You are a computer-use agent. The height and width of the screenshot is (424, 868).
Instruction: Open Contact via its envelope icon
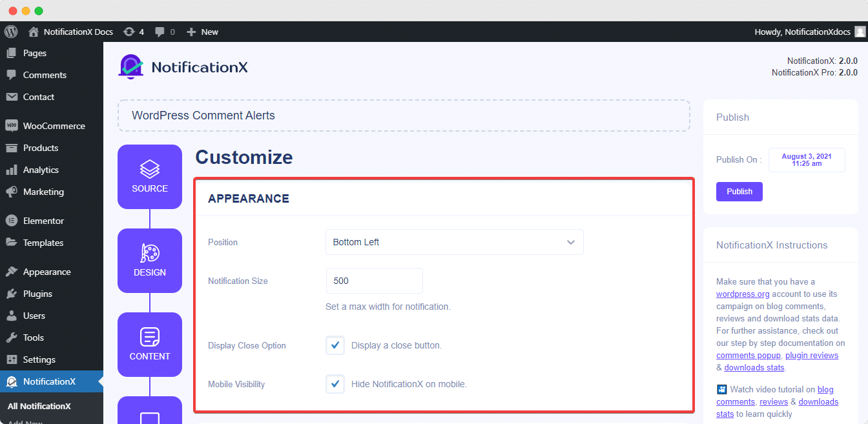[12, 97]
